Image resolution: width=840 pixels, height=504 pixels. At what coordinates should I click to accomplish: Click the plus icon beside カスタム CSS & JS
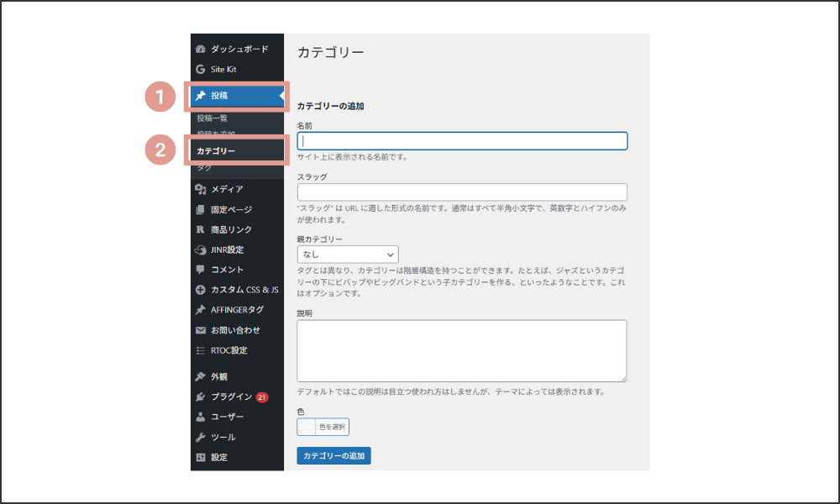coord(201,290)
